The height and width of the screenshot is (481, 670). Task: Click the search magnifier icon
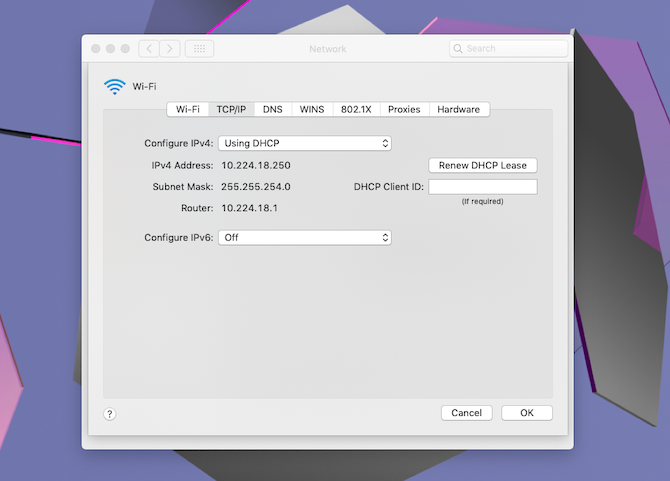pyautogui.click(x=458, y=49)
